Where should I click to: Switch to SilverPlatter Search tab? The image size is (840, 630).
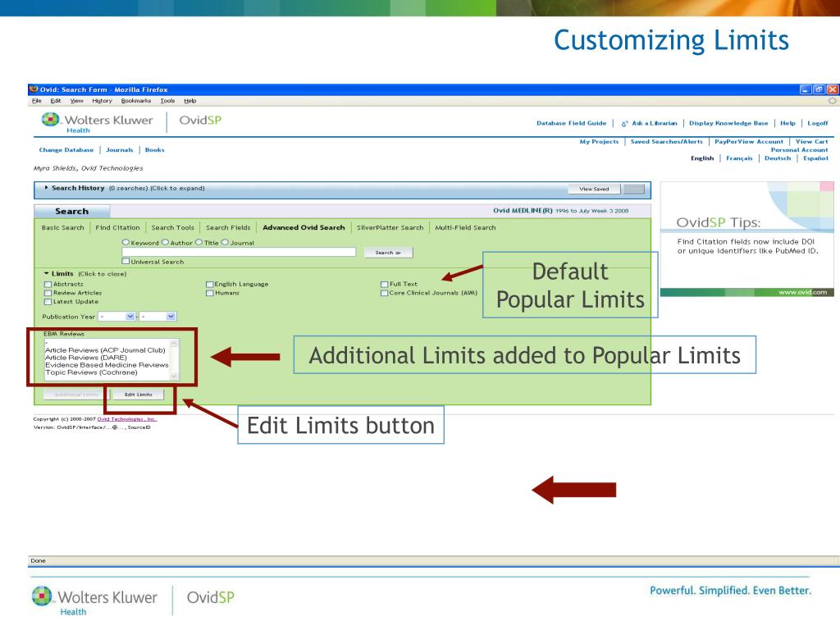[390, 228]
